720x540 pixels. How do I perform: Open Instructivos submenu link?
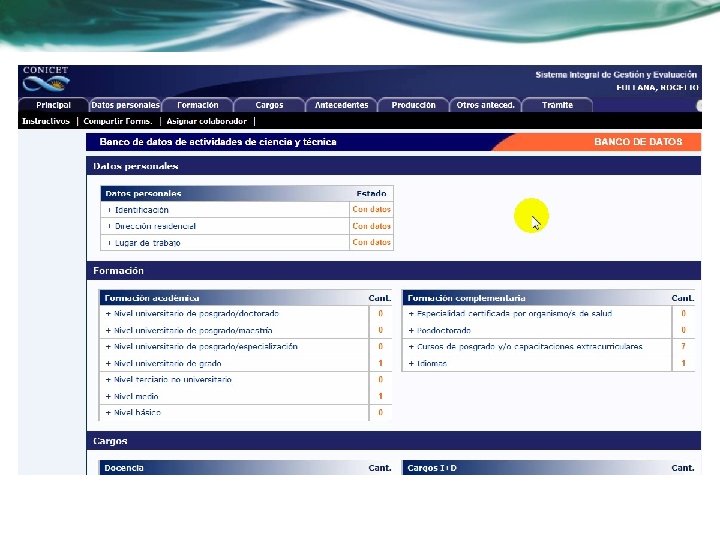click(x=46, y=121)
